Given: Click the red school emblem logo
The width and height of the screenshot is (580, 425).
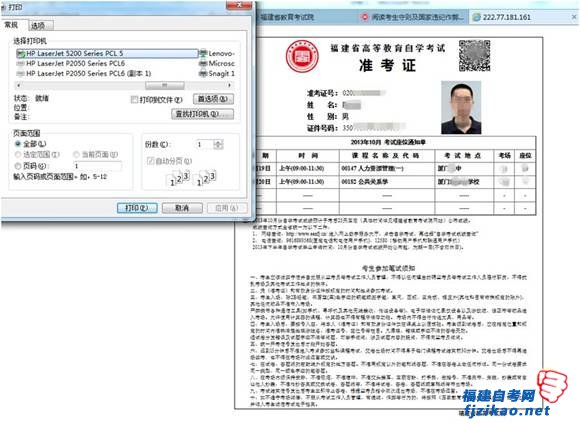Looking at the screenshot, I should click(302, 57).
